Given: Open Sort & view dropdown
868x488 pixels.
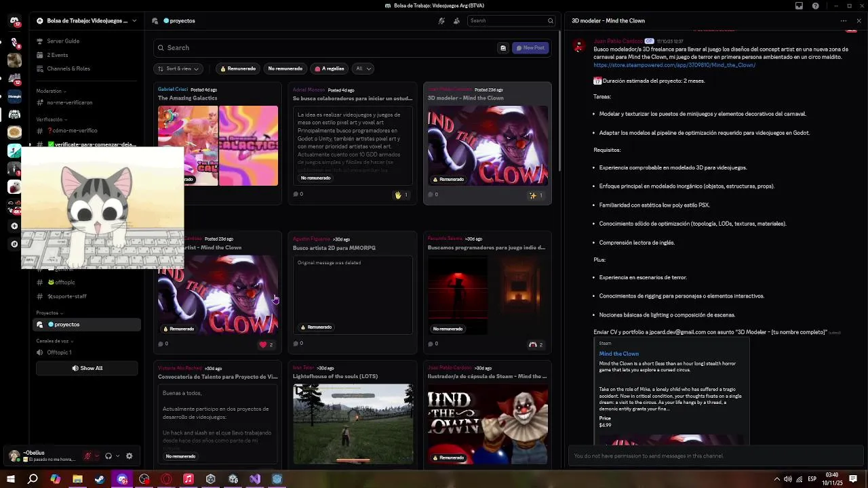Looking at the screenshot, I should tap(178, 68).
